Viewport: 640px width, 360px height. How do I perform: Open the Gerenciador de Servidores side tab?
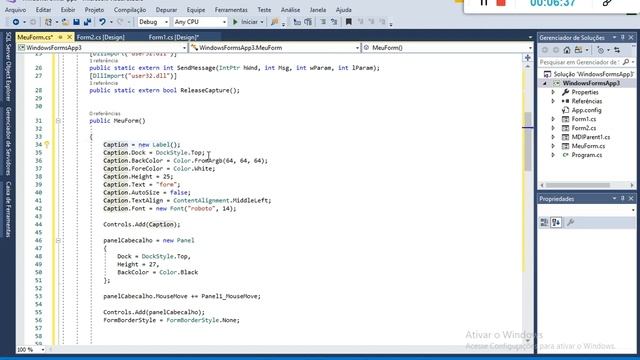coord(8,141)
